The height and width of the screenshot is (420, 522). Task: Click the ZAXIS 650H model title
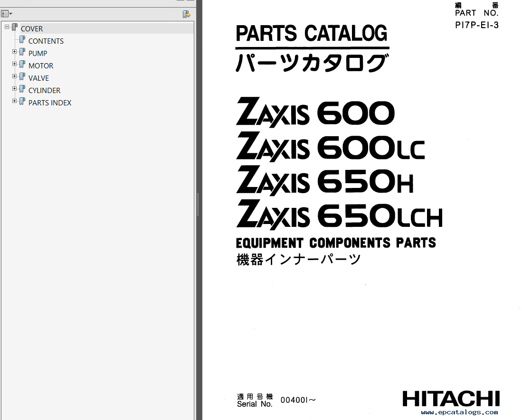point(325,181)
